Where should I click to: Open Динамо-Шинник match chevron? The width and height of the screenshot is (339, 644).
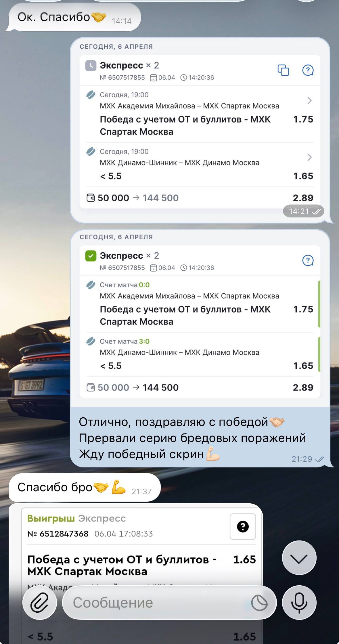[309, 157]
